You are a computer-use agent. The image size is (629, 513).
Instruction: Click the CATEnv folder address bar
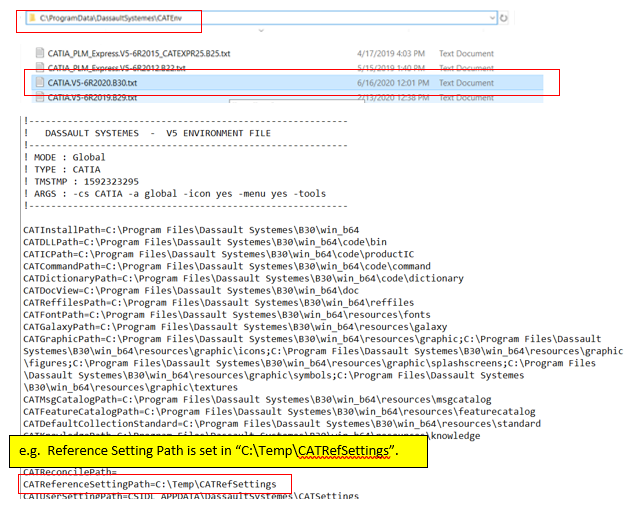point(262,18)
